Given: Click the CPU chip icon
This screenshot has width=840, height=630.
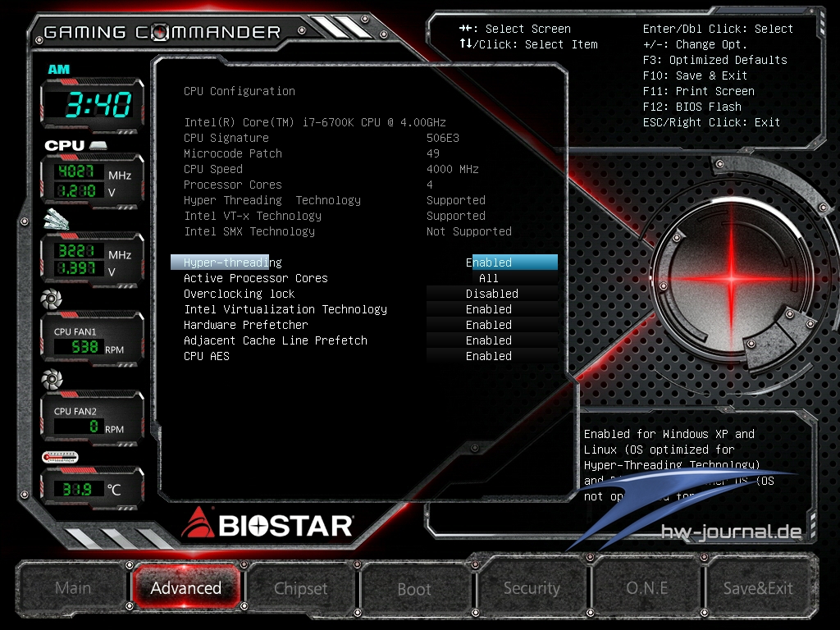Looking at the screenshot, I should point(98,145).
